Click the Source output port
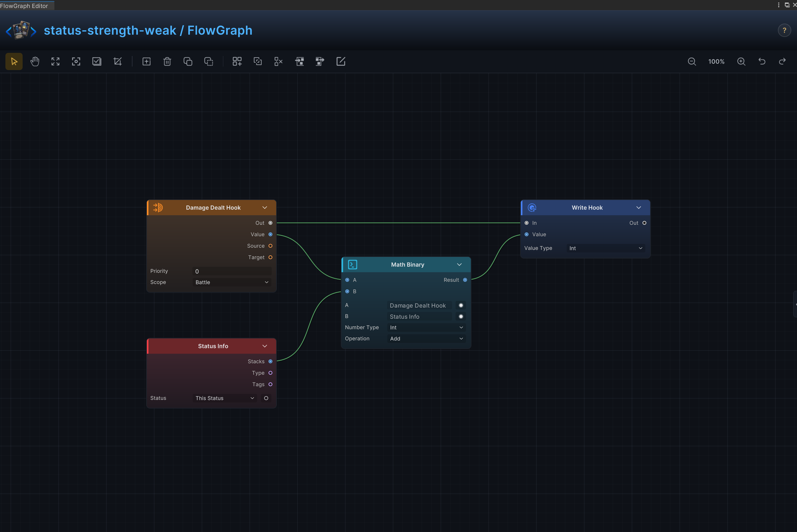Screen dimensions: 797x532 click(270, 246)
